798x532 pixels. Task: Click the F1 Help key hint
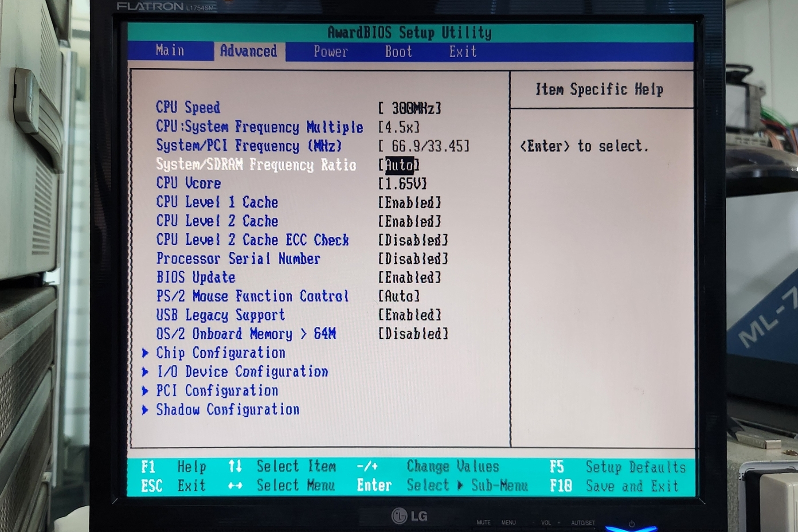[173, 467]
